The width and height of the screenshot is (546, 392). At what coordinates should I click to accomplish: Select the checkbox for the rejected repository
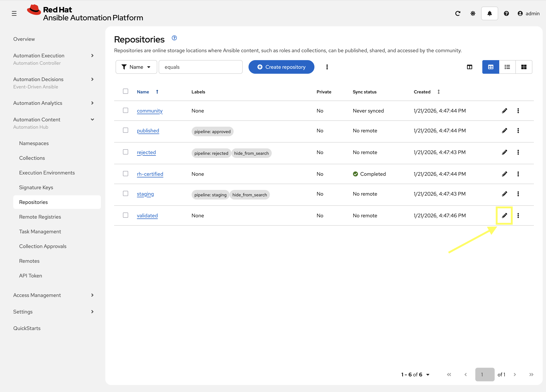tap(125, 152)
